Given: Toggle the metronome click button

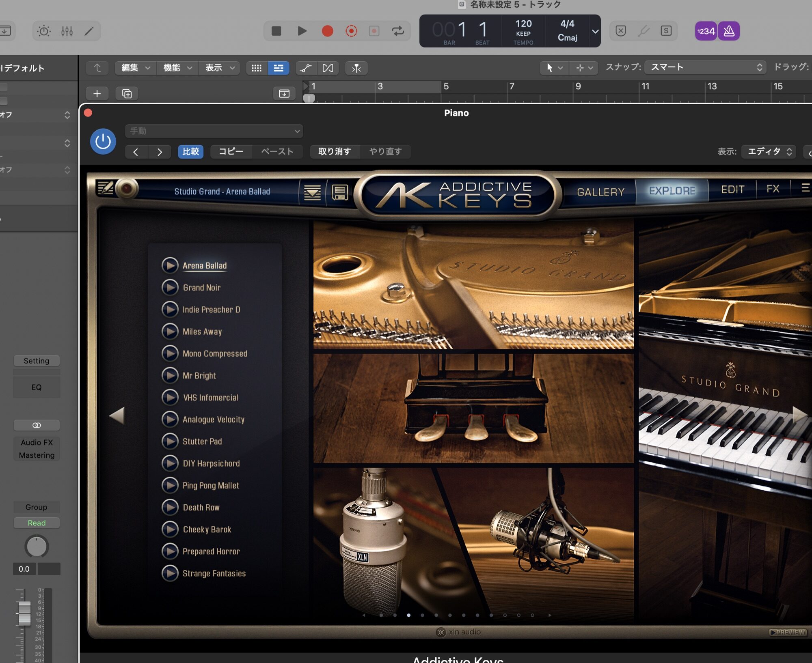Looking at the screenshot, I should (x=729, y=31).
